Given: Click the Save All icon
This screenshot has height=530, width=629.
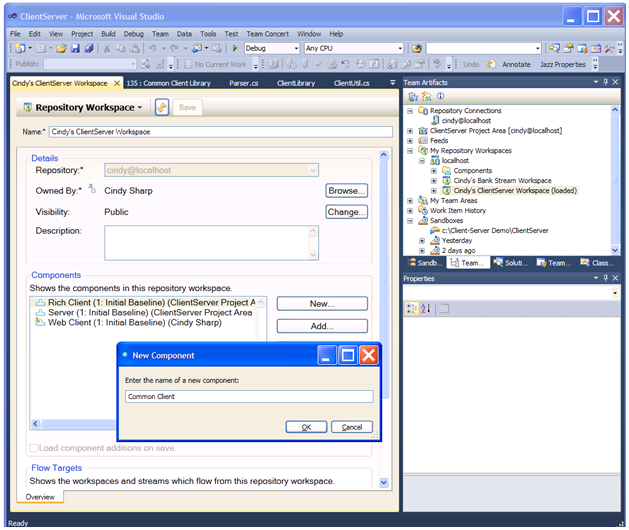Looking at the screenshot, I should click(x=89, y=49).
